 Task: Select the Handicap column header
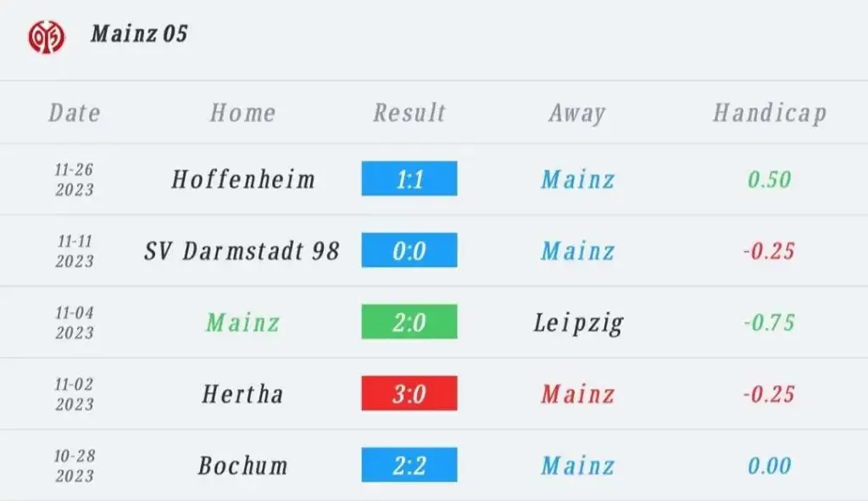point(770,114)
